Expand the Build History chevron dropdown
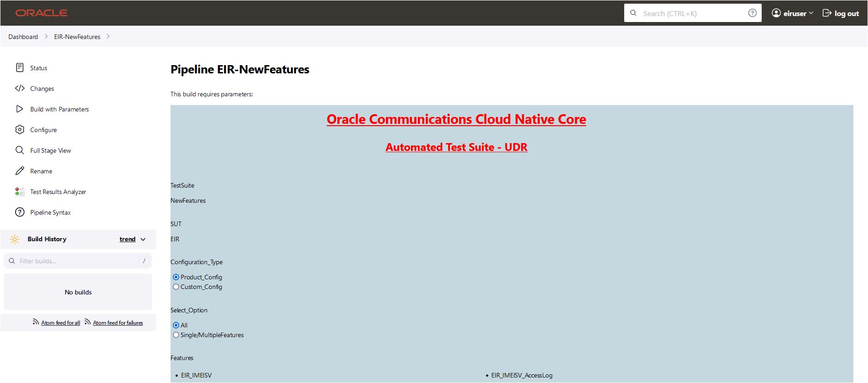Screen dimensions: 868x383 (x=143, y=239)
